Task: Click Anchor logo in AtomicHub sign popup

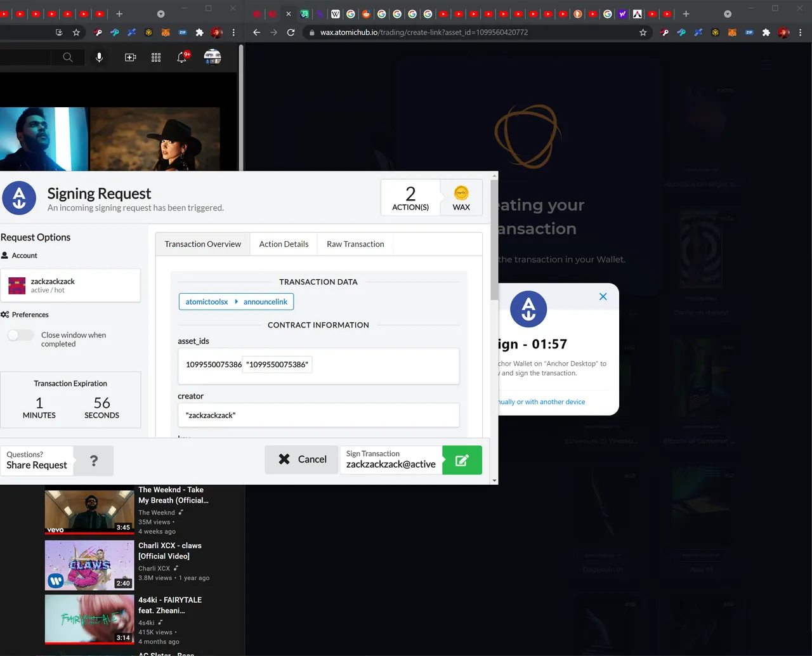Action: point(528,309)
